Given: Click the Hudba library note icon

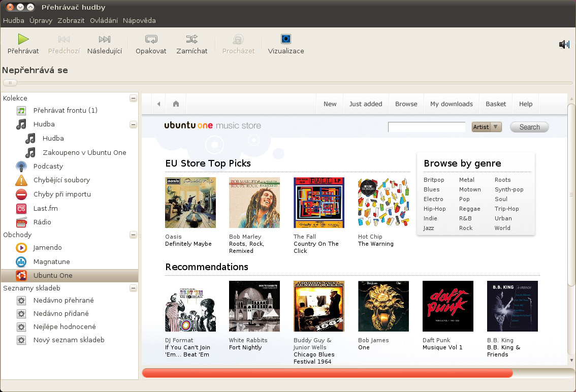Looking at the screenshot, I should click(21, 124).
